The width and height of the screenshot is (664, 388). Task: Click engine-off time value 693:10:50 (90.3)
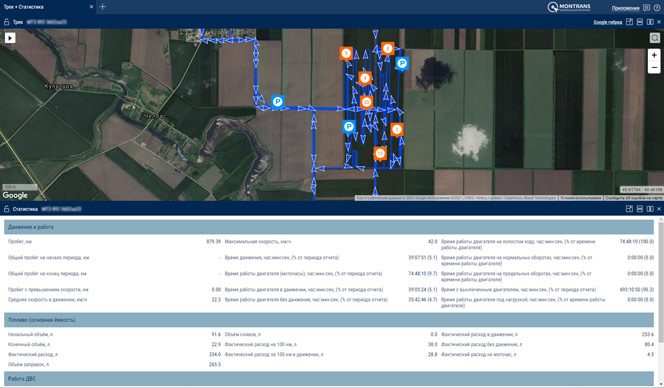click(636, 290)
